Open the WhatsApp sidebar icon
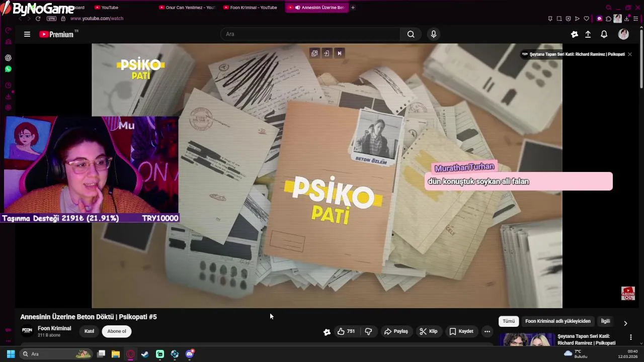 point(8,69)
